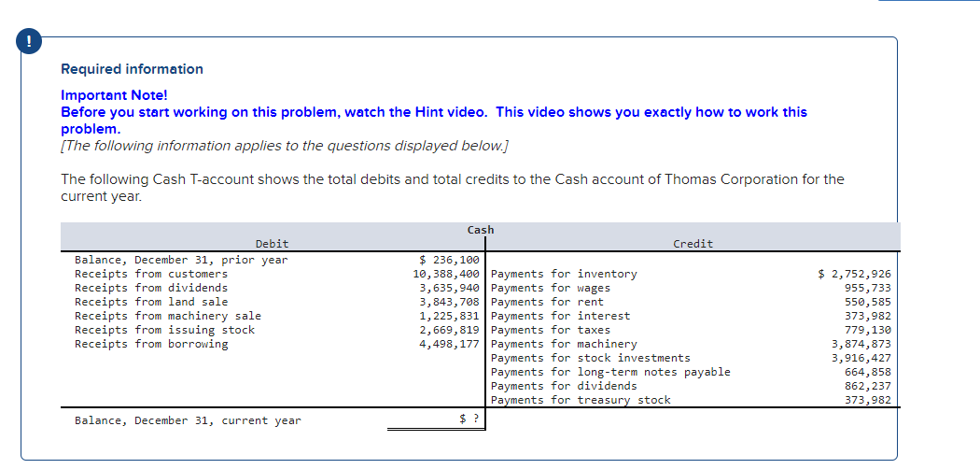Click the 1,225,831 amount

click(x=449, y=316)
